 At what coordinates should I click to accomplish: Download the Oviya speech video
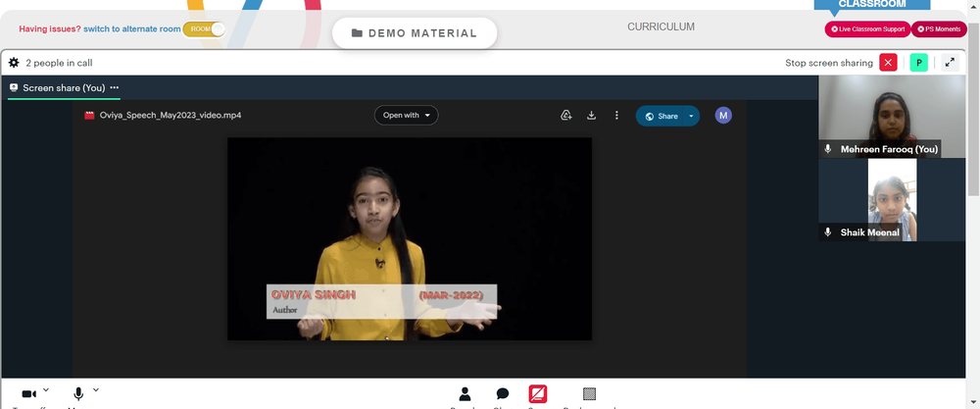point(591,115)
